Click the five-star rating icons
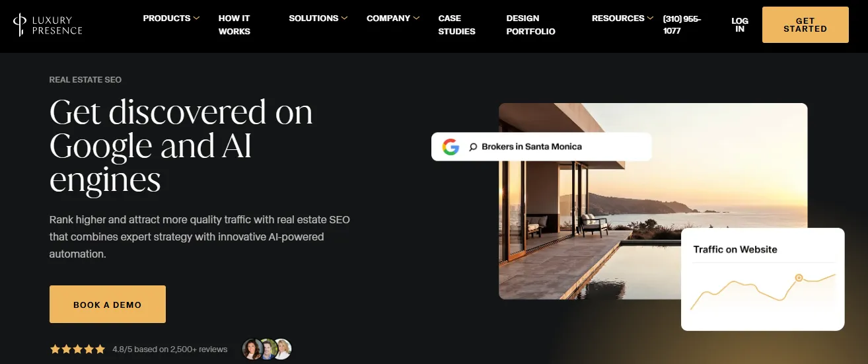The height and width of the screenshot is (364, 868). coord(77,349)
